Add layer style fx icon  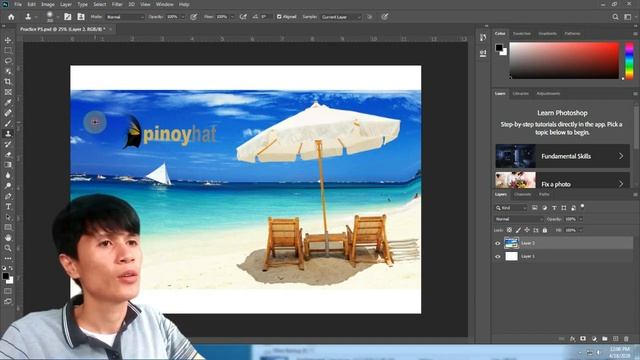point(572,339)
